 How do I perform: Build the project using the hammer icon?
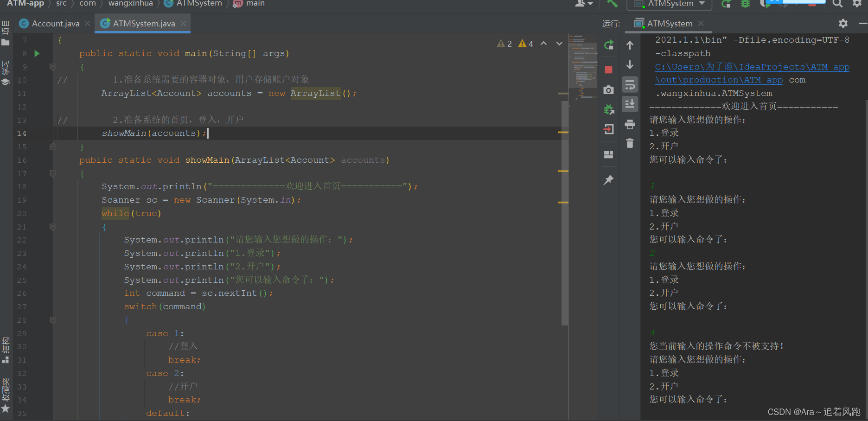(x=611, y=4)
